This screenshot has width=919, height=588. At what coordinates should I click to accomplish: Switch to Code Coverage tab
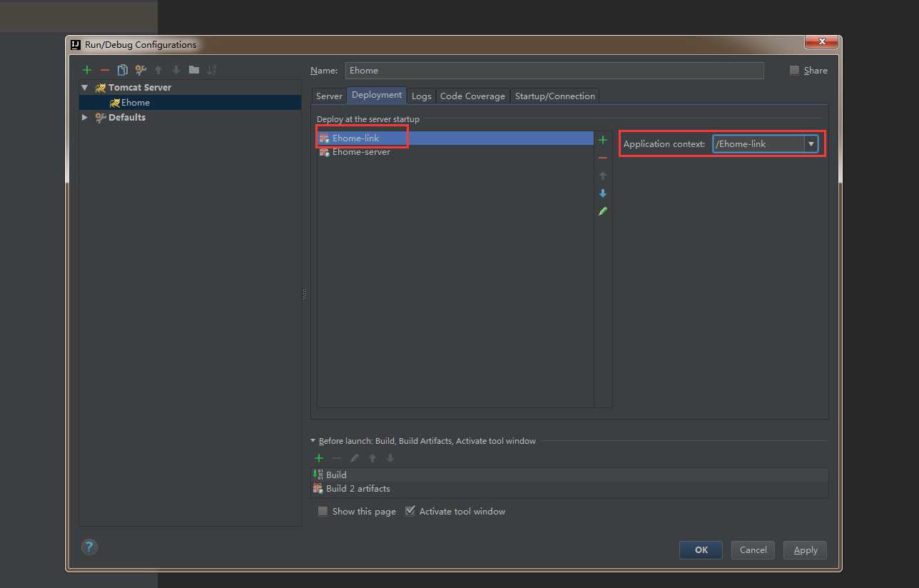[x=472, y=96]
